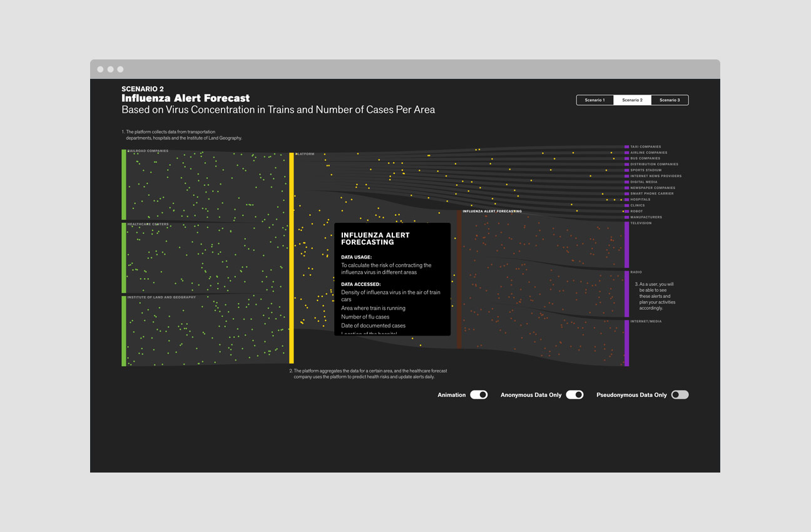This screenshot has width=811, height=532.
Task: Click the Taxi Companies label
Action: point(646,147)
